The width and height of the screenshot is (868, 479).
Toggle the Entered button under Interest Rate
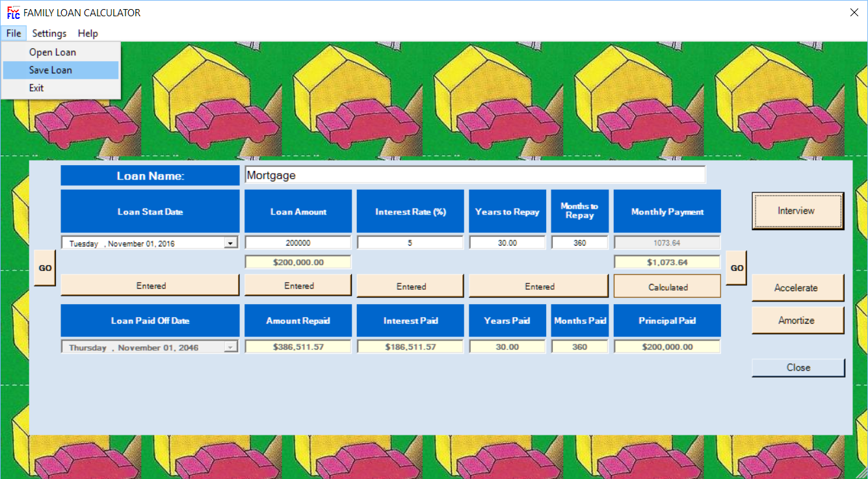point(410,286)
